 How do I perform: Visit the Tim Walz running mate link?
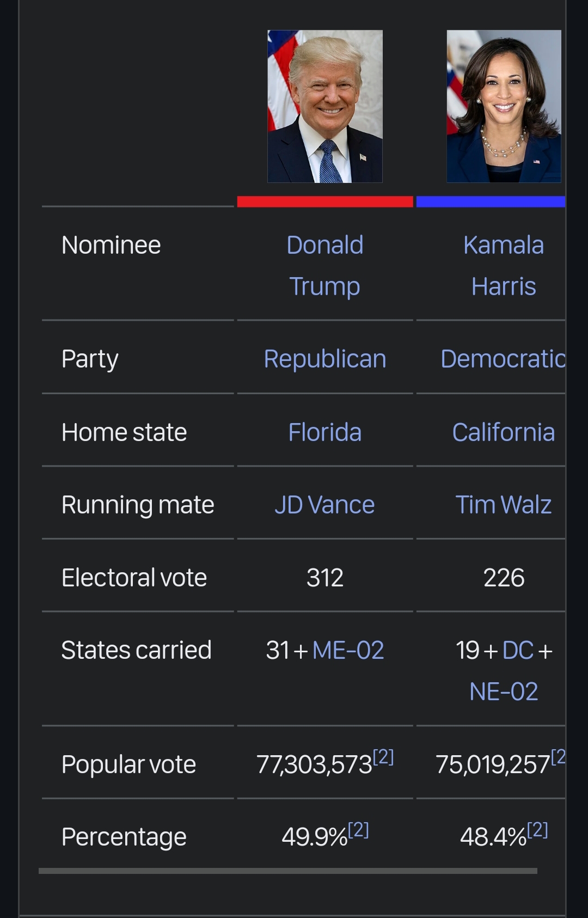[504, 505]
